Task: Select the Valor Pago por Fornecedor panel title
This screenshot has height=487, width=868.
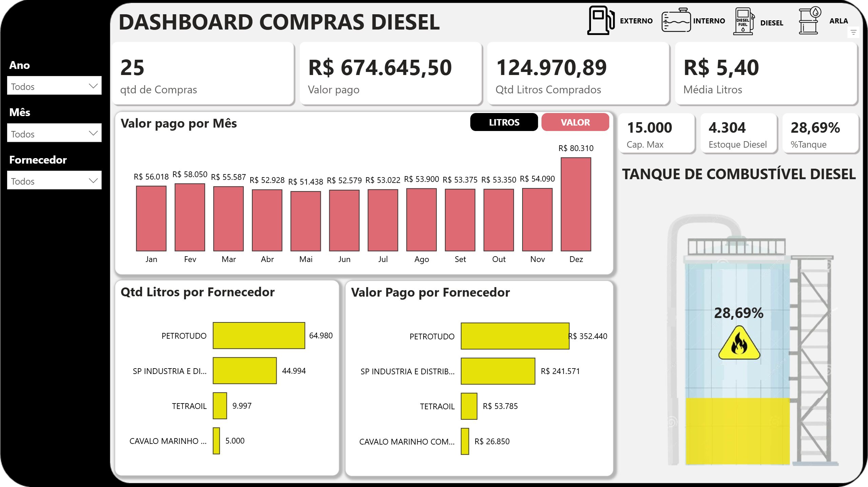Action: pyautogui.click(x=430, y=292)
